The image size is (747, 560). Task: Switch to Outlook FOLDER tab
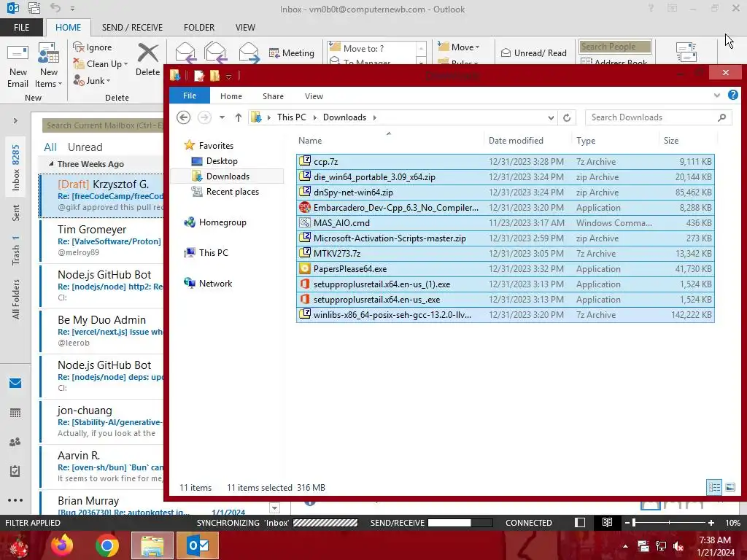click(x=199, y=27)
